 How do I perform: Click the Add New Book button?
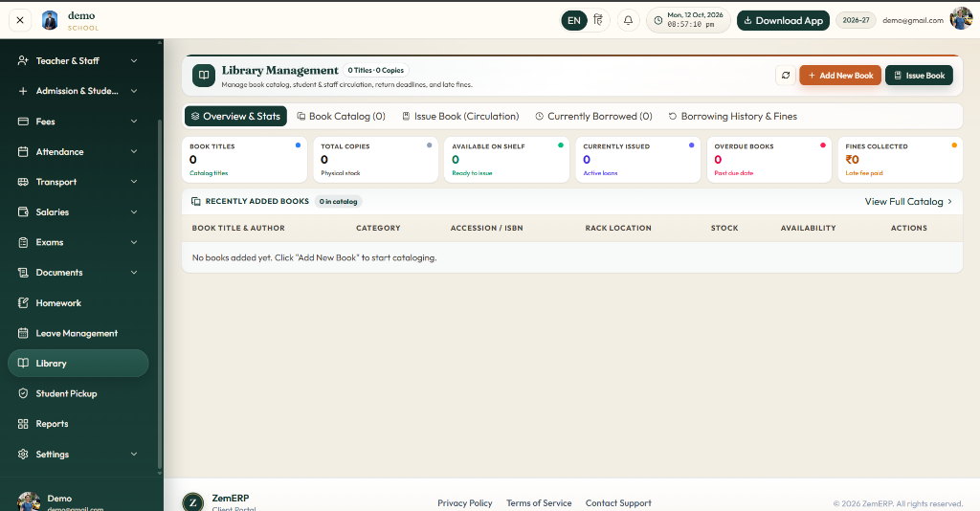click(x=840, y=75)
